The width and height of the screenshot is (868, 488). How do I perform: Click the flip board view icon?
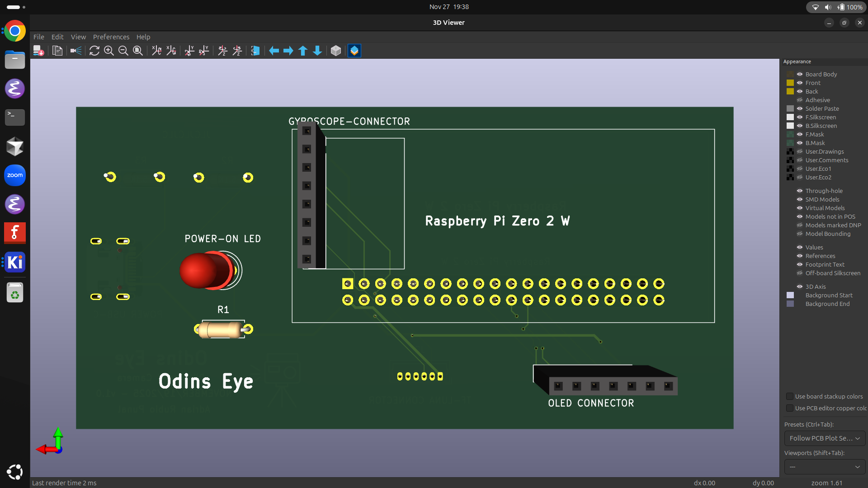click(x=255, y=51)
